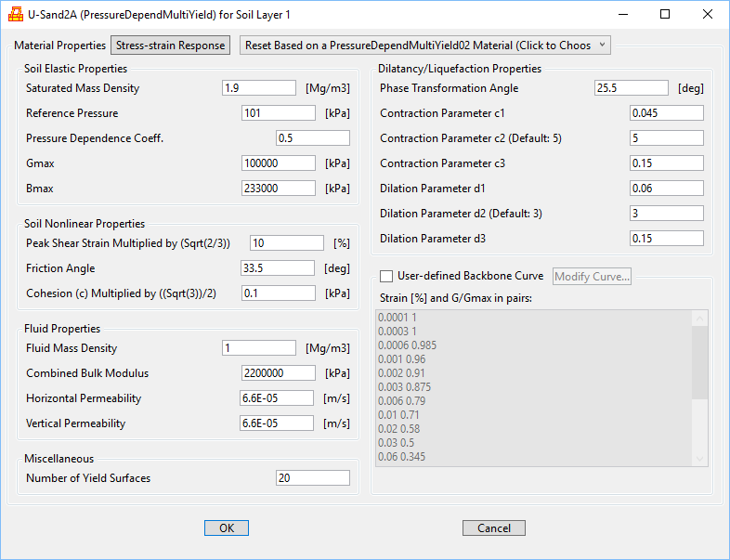Click the application icon in title bar
730x560 pixels.
[x=16, y=14]
